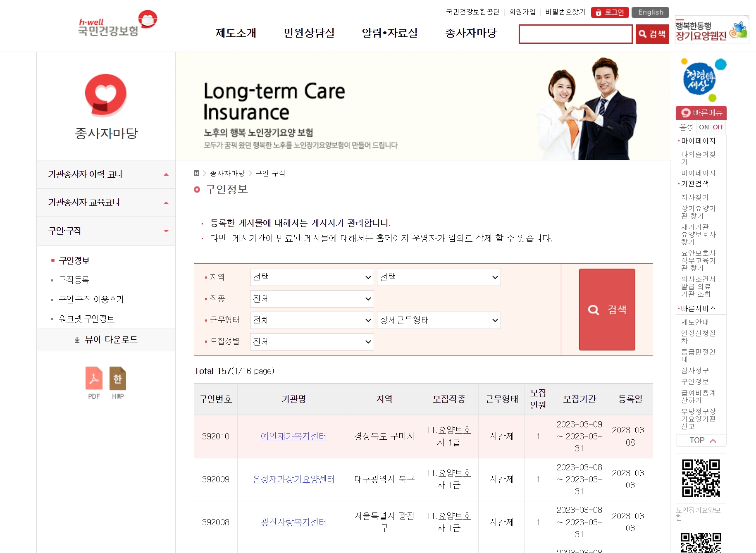Turn voice OFF in quick menu

(718, 127)
